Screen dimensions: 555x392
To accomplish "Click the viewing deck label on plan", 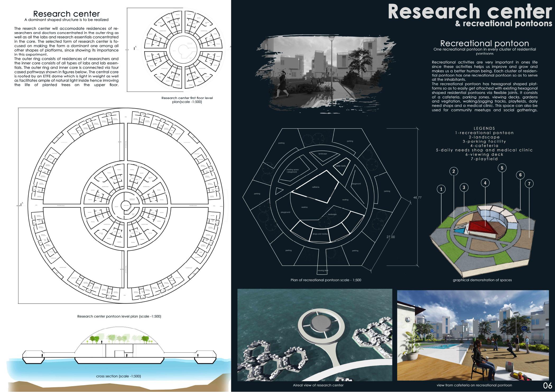I will click(323, 271).
